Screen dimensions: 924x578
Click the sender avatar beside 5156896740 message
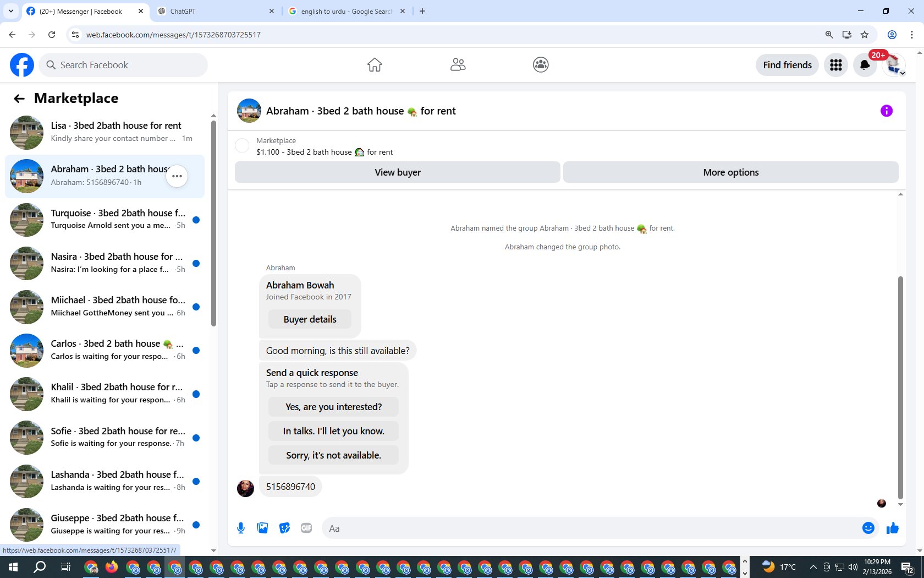coord(245,488)
